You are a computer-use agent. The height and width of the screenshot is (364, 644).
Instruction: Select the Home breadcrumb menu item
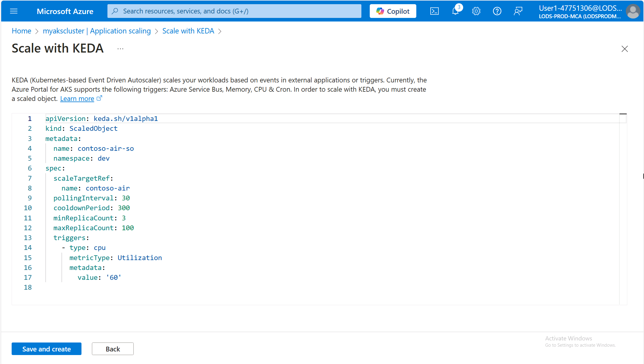21,30
